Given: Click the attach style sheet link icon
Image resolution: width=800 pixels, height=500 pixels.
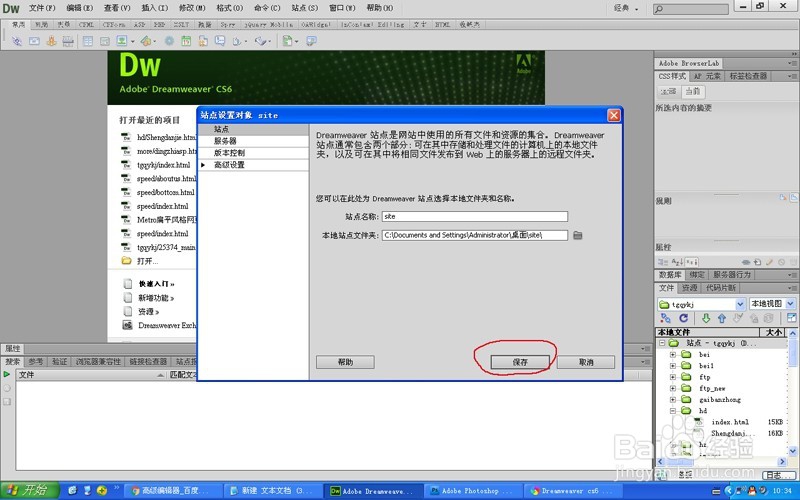Looking at the screenshot, I should pyautogui.click(x=746, y=262).
